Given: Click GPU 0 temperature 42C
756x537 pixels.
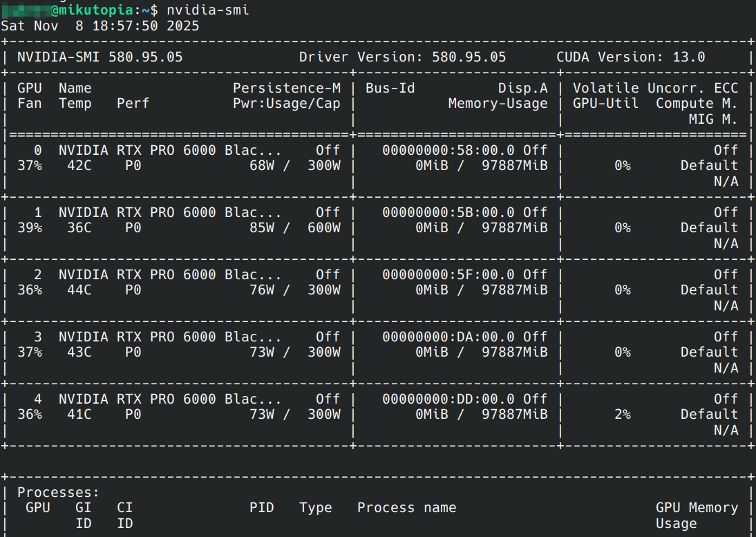Looking at the screenshot, I should click(79, 166).
